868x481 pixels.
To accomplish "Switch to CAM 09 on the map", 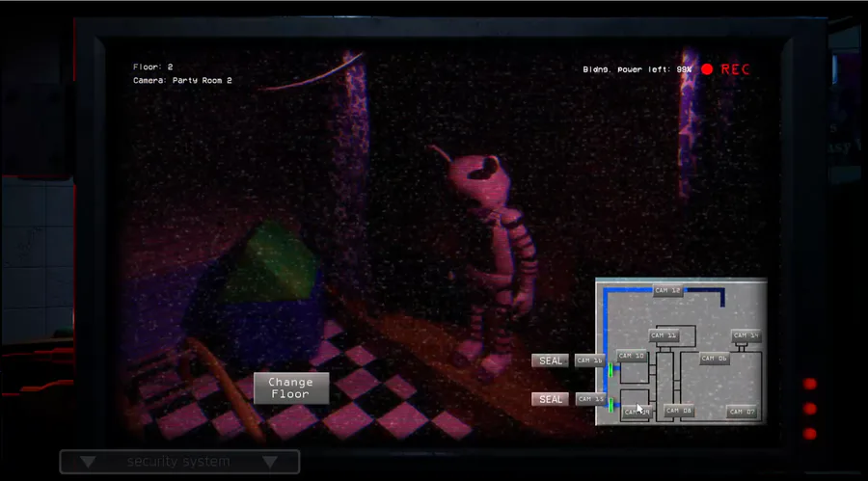I will pyautogui.click(x=637, y=413).
